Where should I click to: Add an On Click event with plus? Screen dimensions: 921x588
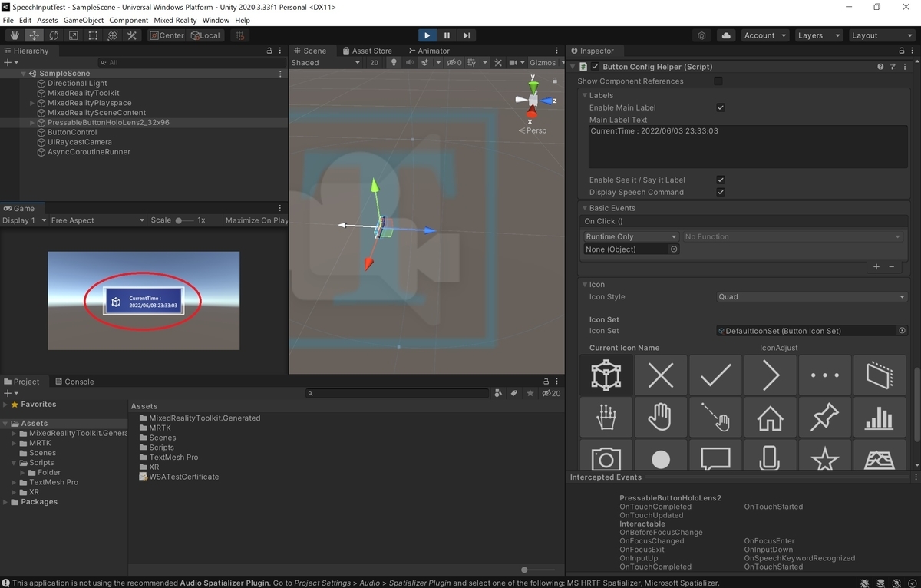tap(876, 266)
